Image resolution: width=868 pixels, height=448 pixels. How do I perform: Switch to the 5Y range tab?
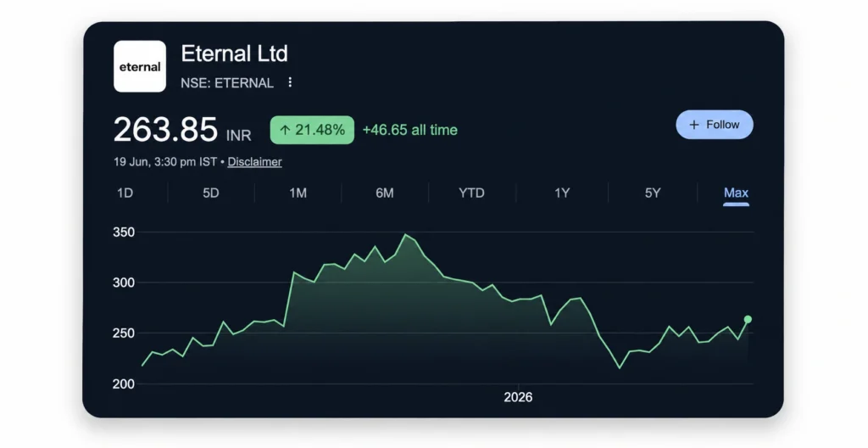click(x=653, y=193)
